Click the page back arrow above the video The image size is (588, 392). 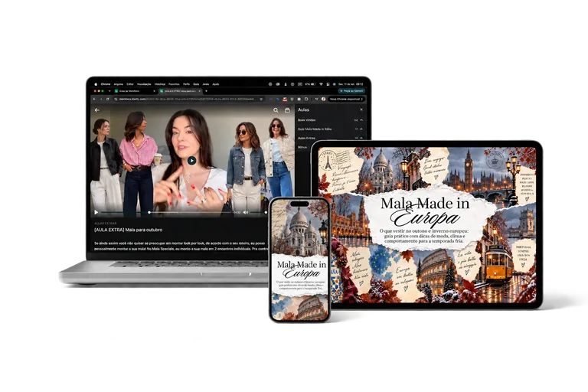[97, 110]
